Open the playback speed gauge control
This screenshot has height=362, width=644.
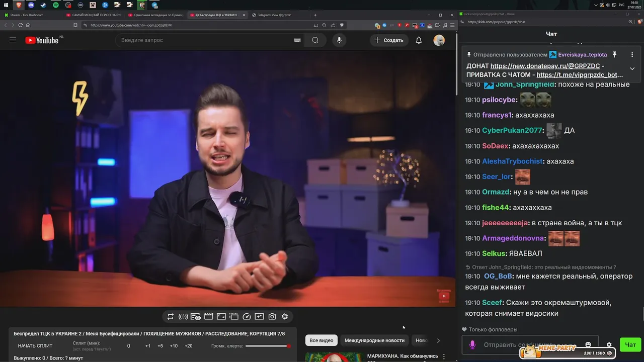tap(247, 317)
